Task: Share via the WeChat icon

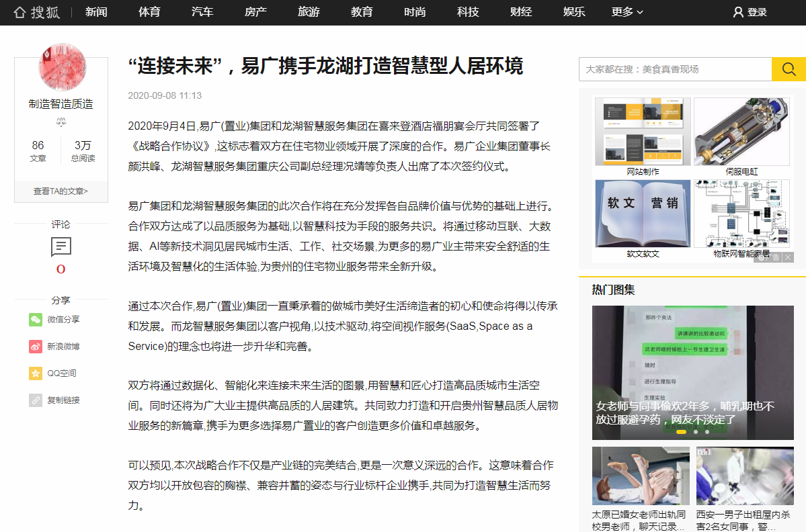Action: pos(36,320)
